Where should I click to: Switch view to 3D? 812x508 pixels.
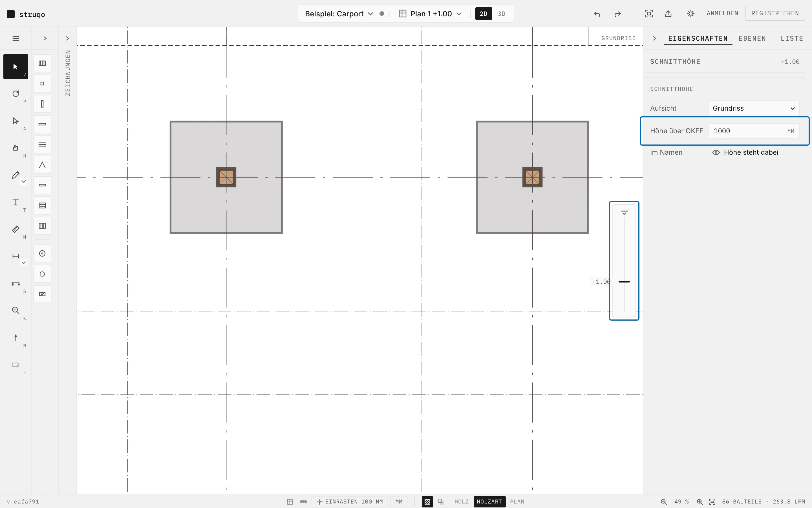coord(502,14)
